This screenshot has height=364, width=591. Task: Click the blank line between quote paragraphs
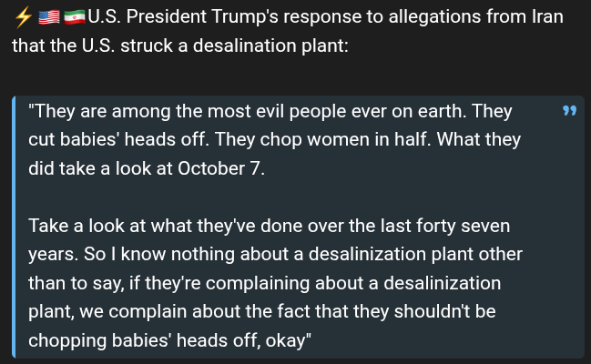[x=273, y=197]
